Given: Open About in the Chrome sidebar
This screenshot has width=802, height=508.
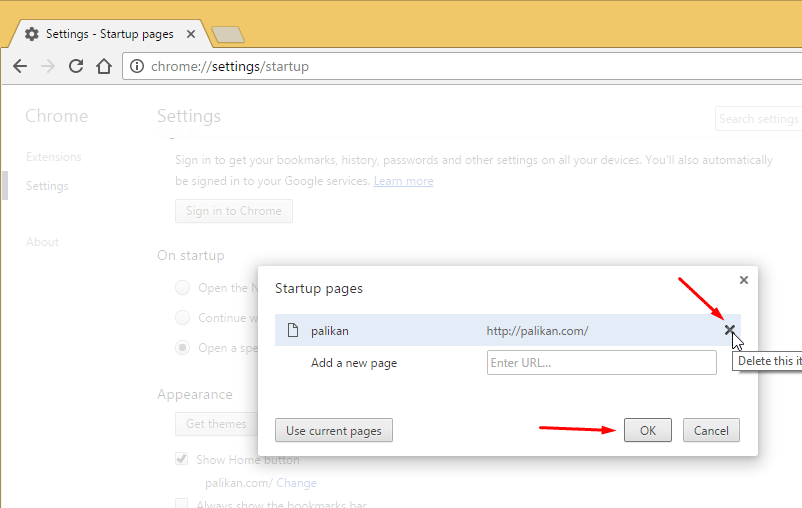Looking at the screenshot, I should (42, 241).
